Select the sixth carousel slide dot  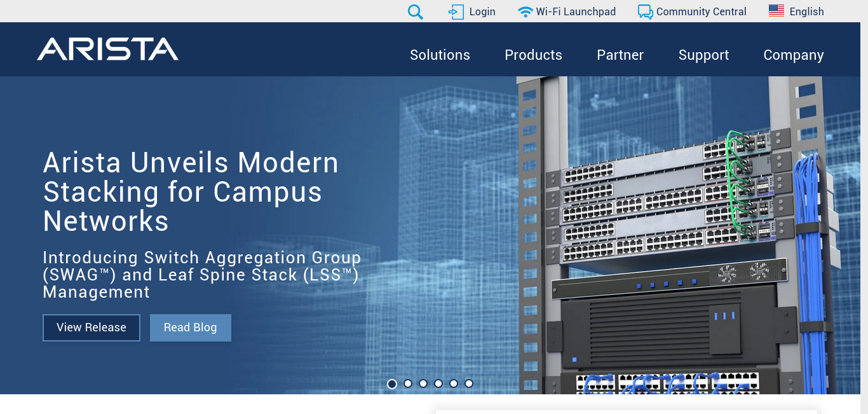[x=469, y=383]
